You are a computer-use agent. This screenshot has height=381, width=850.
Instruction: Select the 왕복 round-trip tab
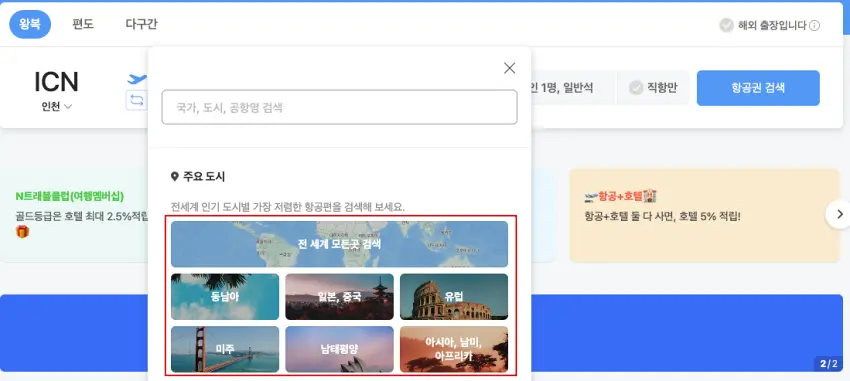30,24
